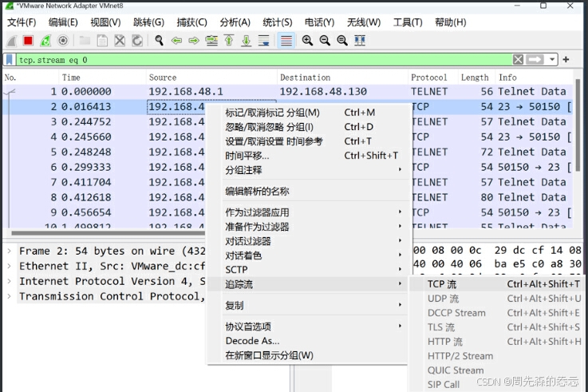Go back to previous packet arrow
588x392 pixels.
coord(176,41)
